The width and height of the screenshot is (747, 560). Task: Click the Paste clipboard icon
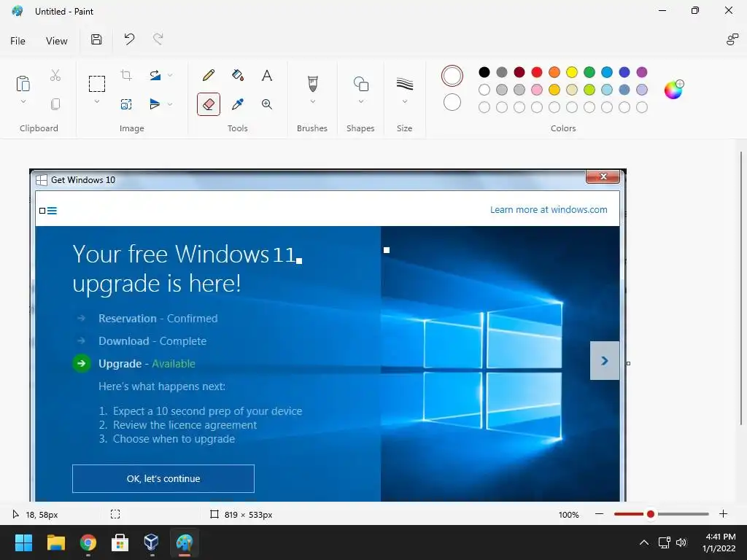click(23, 83)
